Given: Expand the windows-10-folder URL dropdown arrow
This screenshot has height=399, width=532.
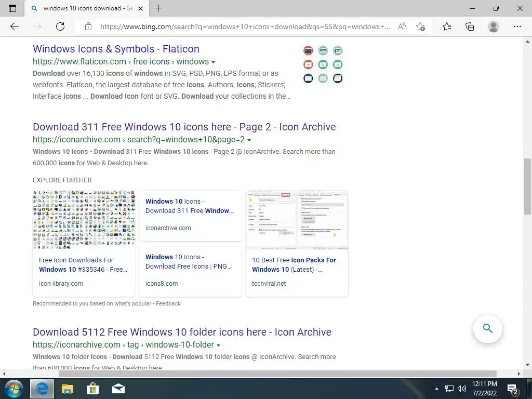Looking at the screenshot, I should (219, 345).
